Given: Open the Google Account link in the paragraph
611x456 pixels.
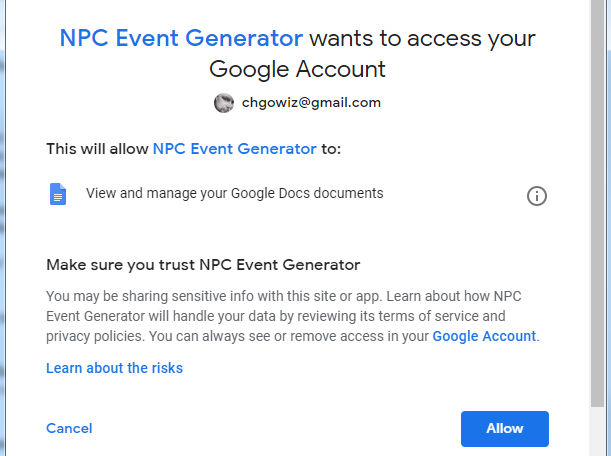Looking at the screenshot, I should pyautogui.click(x=484, y=336).
